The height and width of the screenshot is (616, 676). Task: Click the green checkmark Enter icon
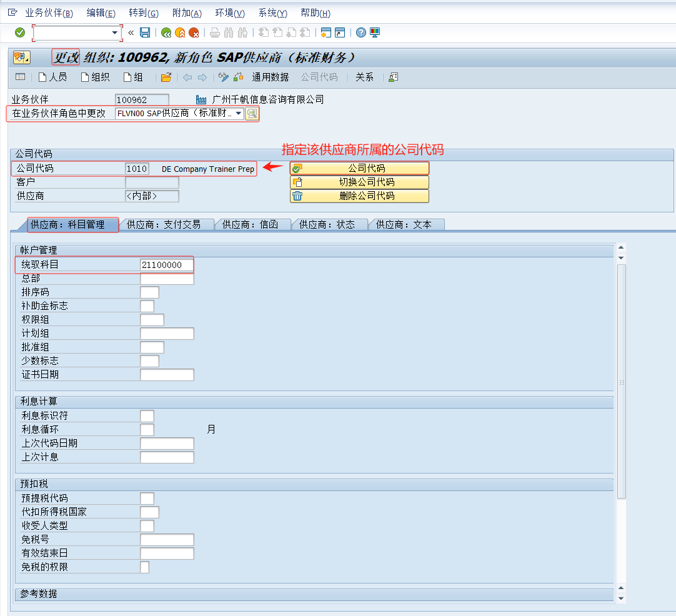(20, 32)
